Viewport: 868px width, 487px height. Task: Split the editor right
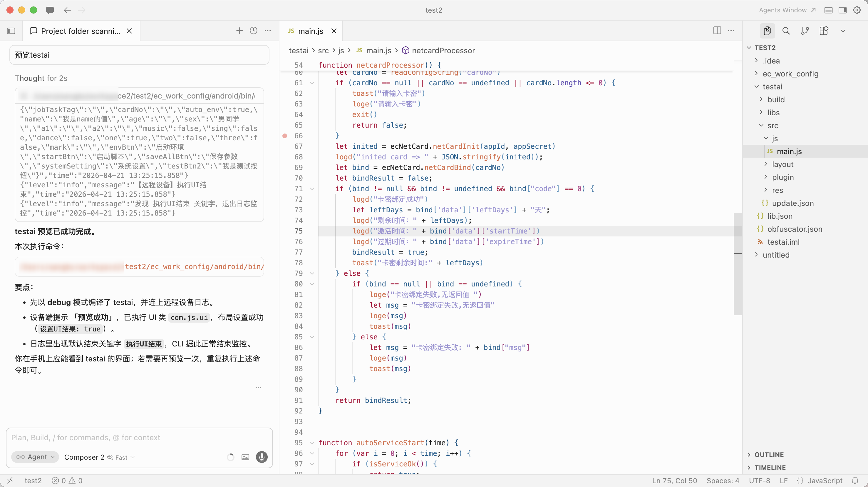tap(717, 31)
